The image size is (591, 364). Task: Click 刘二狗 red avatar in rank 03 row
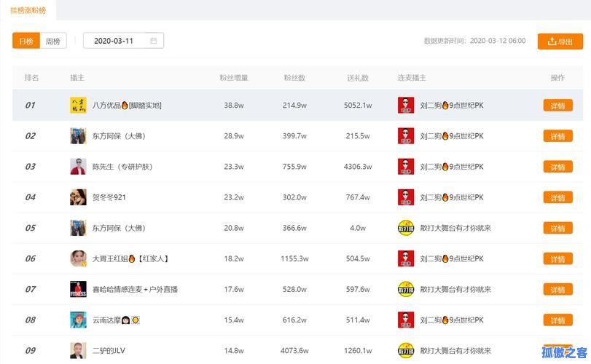[406, 167]
